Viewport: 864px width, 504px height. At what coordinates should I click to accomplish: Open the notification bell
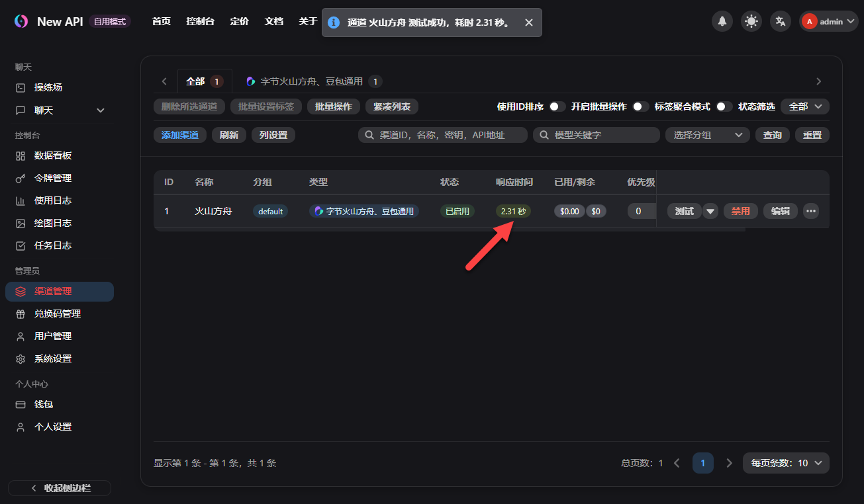click(722, 21)
